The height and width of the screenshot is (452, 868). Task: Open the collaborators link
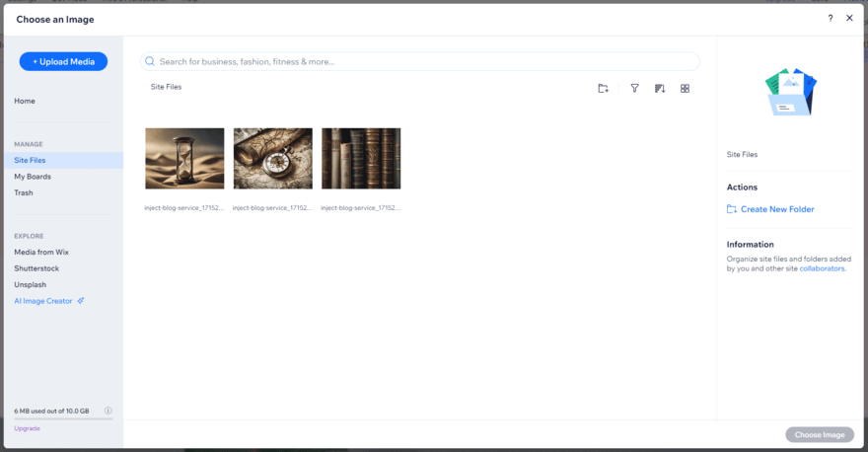click(822, 268)
